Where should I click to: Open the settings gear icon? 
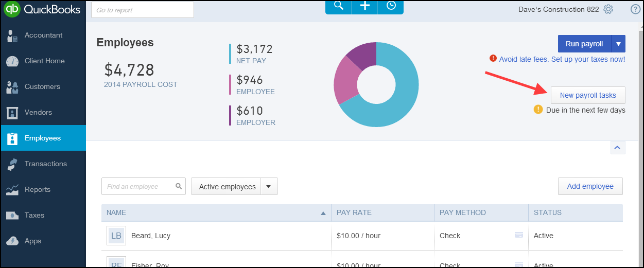click(608, 9)
